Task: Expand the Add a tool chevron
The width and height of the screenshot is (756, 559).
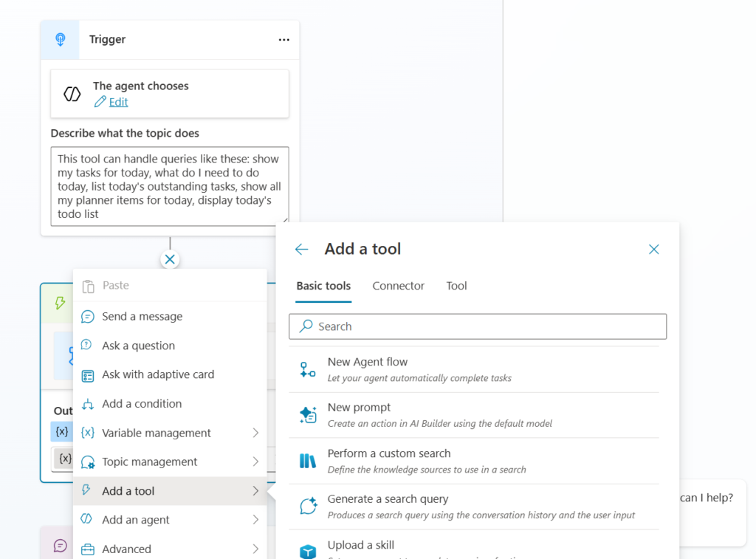Action: pos(255,491)
